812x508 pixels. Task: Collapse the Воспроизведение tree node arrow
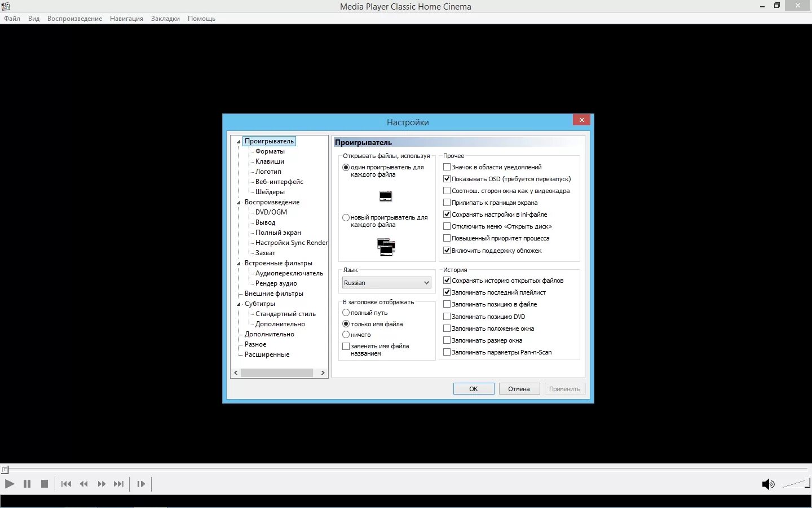[239, 203]
